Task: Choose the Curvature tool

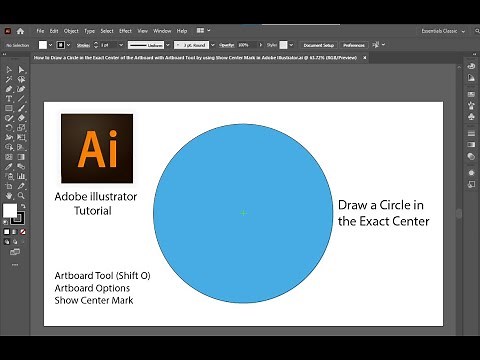Action: point(21,89)
